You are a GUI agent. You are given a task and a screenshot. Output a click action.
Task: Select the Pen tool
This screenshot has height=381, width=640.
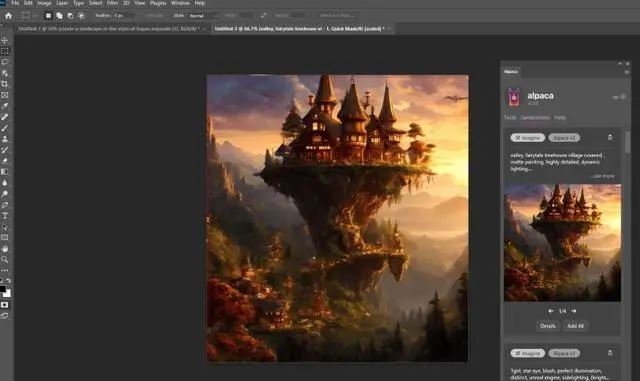(4, 205)
